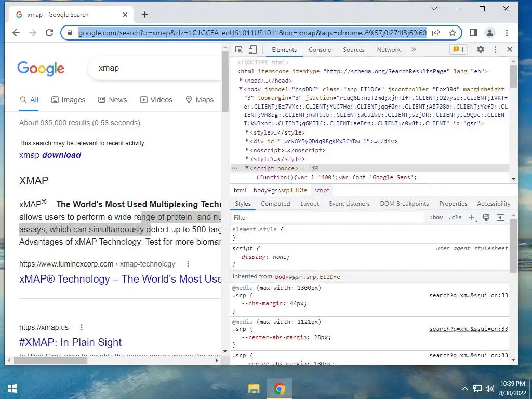Open the three-dot menu beside luminexcorp.com result

[x=188, y=264]
